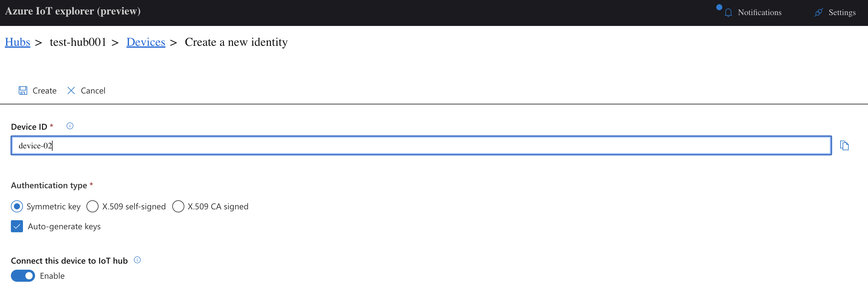Copy the Device ID using the copy icon
The height and width of the screenshot is (292, 868).
[845, 145]
